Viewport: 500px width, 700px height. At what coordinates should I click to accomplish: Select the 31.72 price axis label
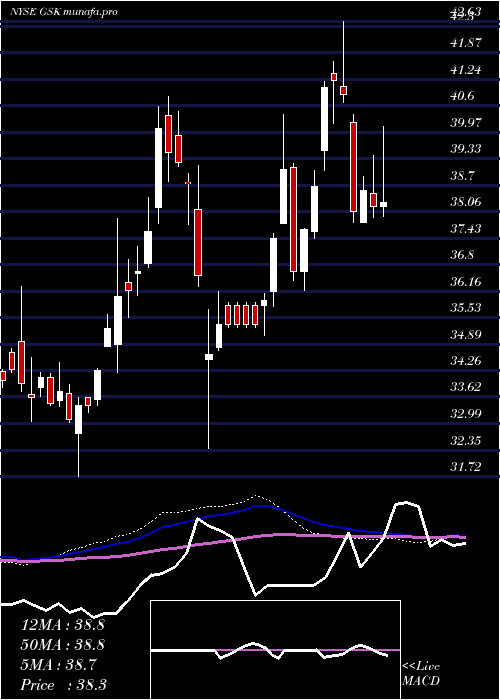pos(466,467)
